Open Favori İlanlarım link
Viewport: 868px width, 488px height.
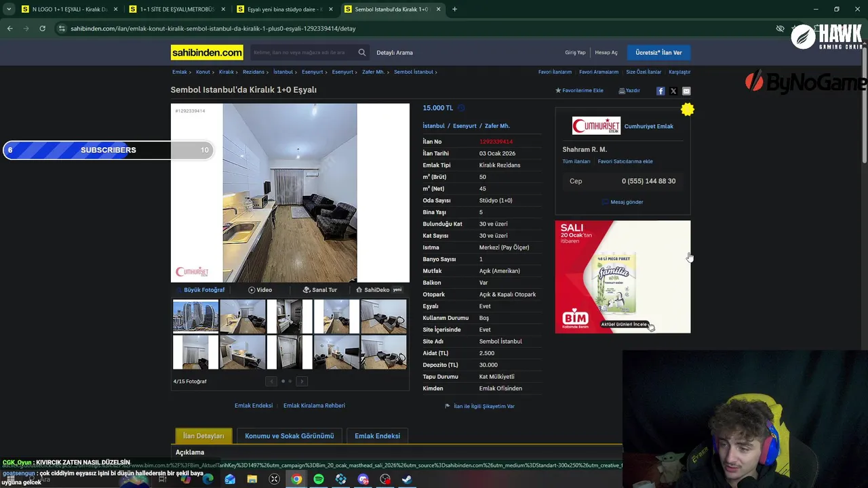(x=555, y=72)
